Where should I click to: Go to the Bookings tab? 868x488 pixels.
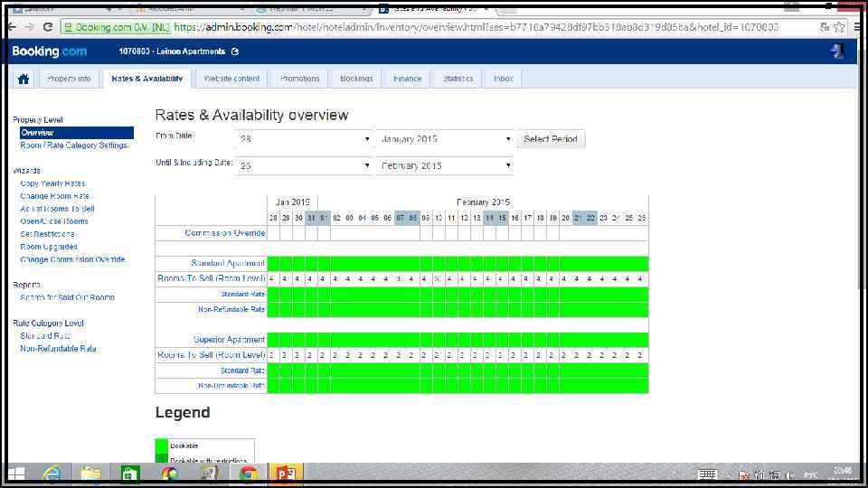356,79
